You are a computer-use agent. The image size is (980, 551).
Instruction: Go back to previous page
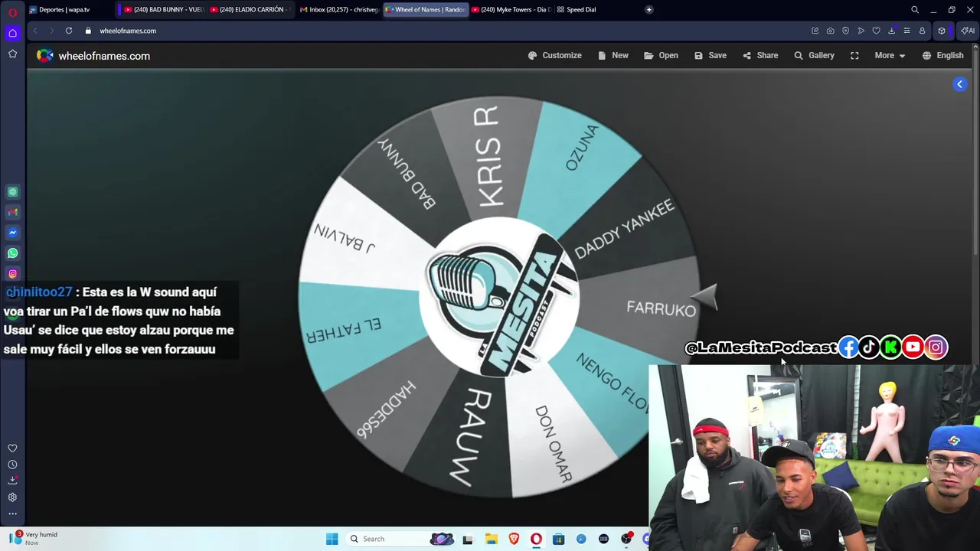pyautogui.click(x=35, y=31)
